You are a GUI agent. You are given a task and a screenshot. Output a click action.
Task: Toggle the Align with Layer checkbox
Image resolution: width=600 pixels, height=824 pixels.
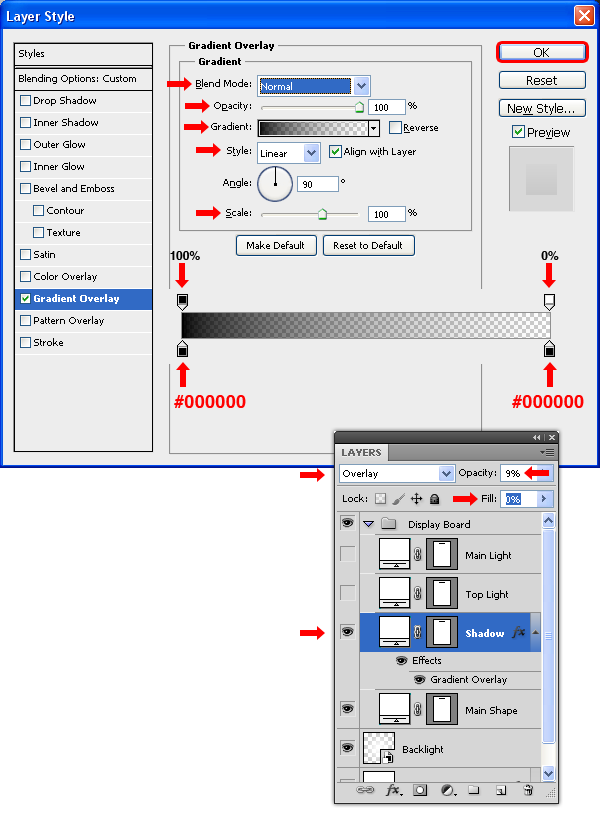(x=335, y=152)
